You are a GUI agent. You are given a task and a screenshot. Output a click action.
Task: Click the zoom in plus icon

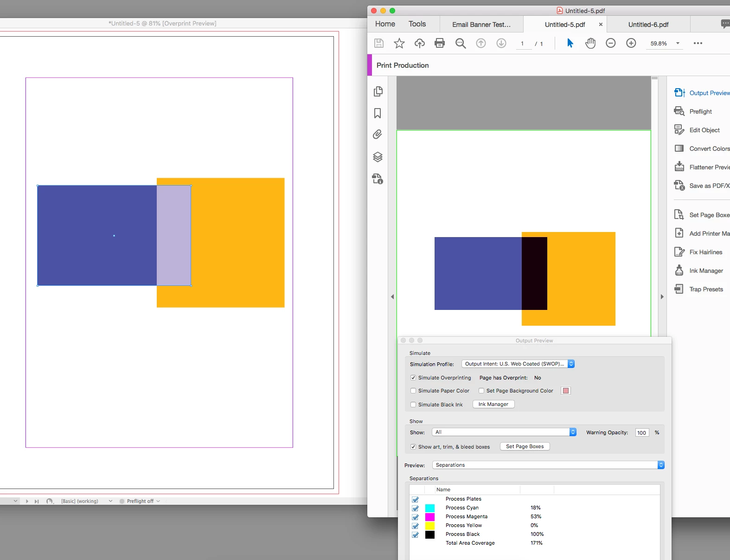tap(631, 43)
